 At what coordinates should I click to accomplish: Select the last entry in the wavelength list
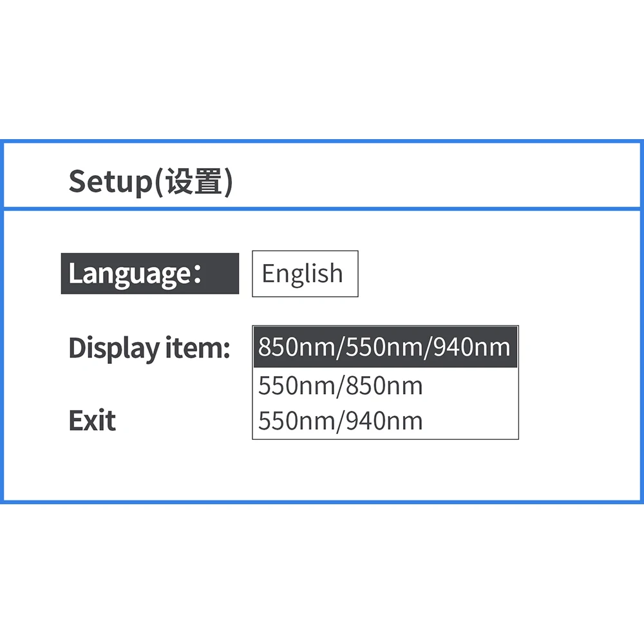click(x=341, y=421)
